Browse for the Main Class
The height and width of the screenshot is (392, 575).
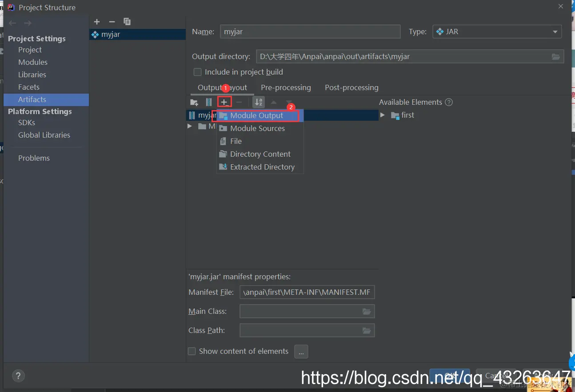(x=367, y=311)
